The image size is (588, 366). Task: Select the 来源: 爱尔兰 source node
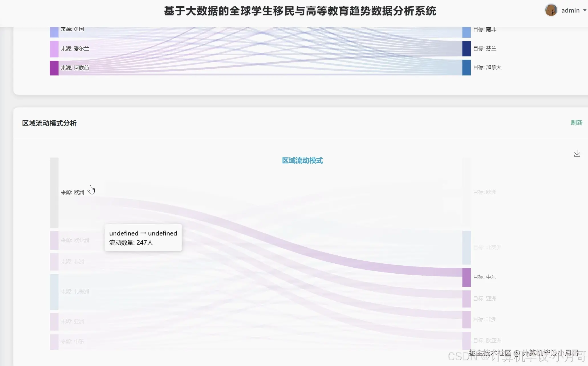54,49
